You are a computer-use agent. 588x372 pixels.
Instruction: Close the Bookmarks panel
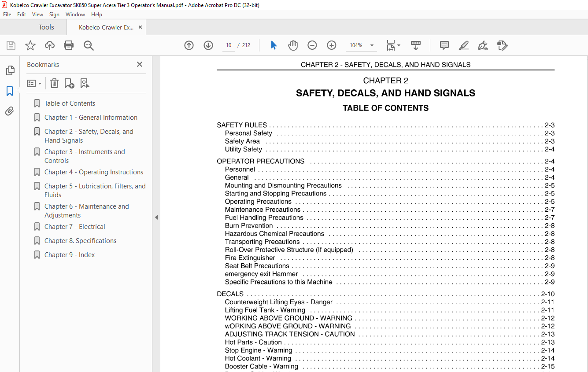pyautogui.click(x=140, y=64)
